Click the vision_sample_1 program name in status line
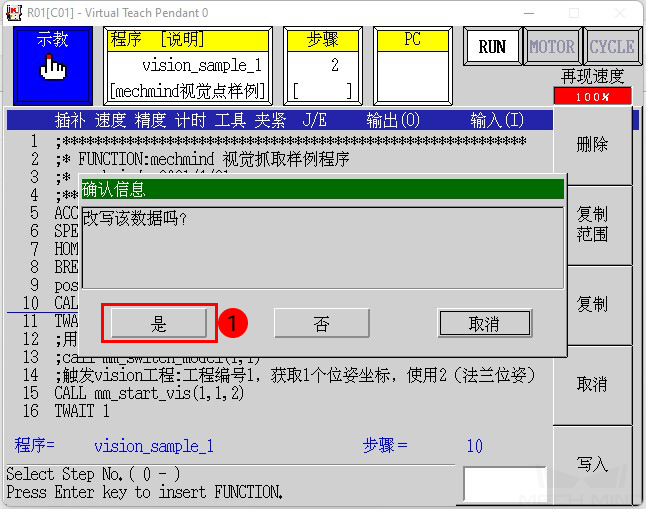 pyautogui.click(x=154, y=446)
